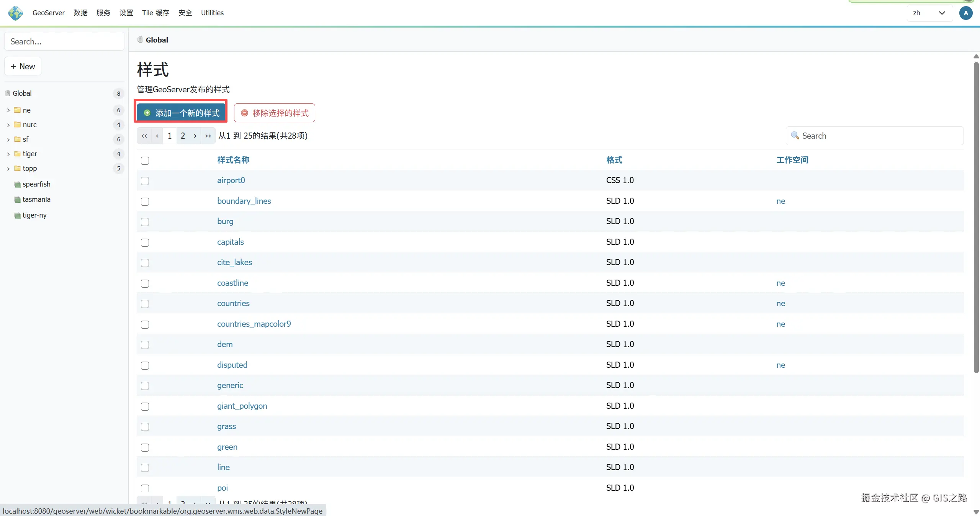Open the Tile 缓存 menu
The image size is (980, 516).
155,13
